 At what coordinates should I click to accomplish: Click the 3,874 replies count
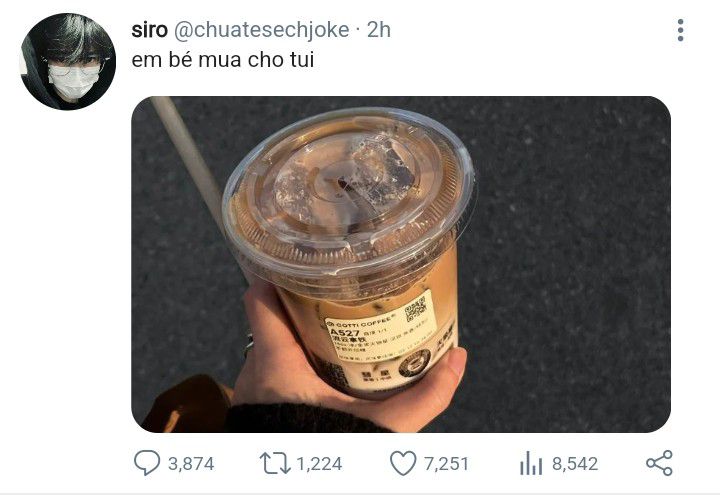pos(191,464)
